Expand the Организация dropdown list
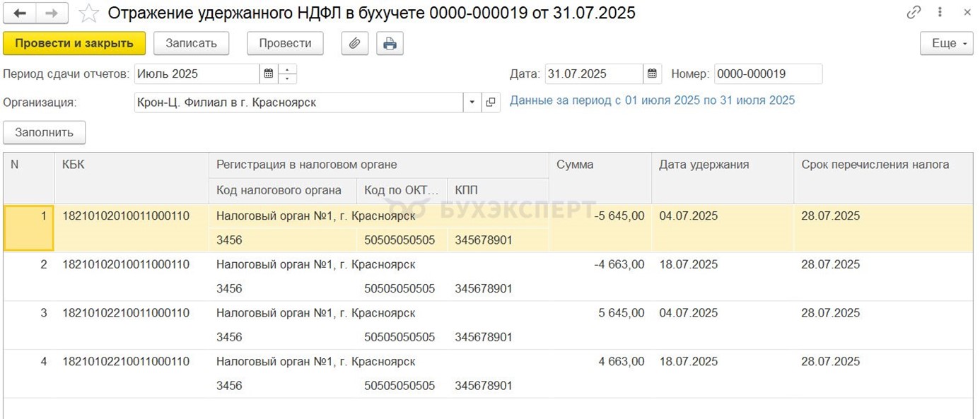Image resolution: width=980 pixels, height=419 pixels. point(472,102)
